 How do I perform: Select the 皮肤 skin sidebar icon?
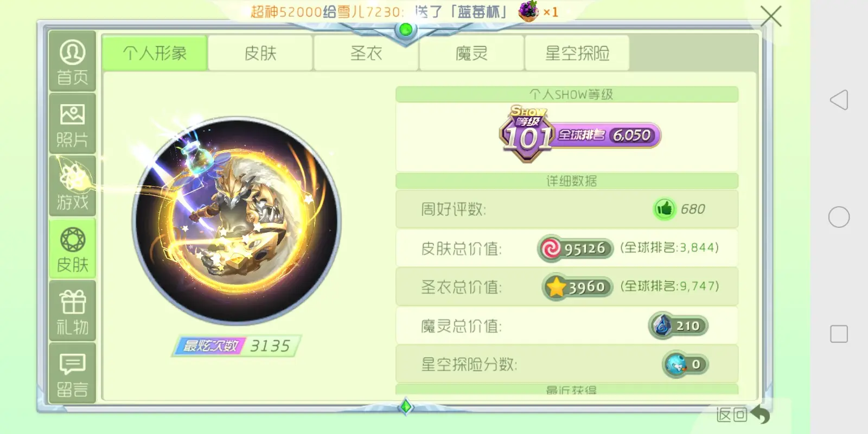pyautogui.click(x=73, y=248)
